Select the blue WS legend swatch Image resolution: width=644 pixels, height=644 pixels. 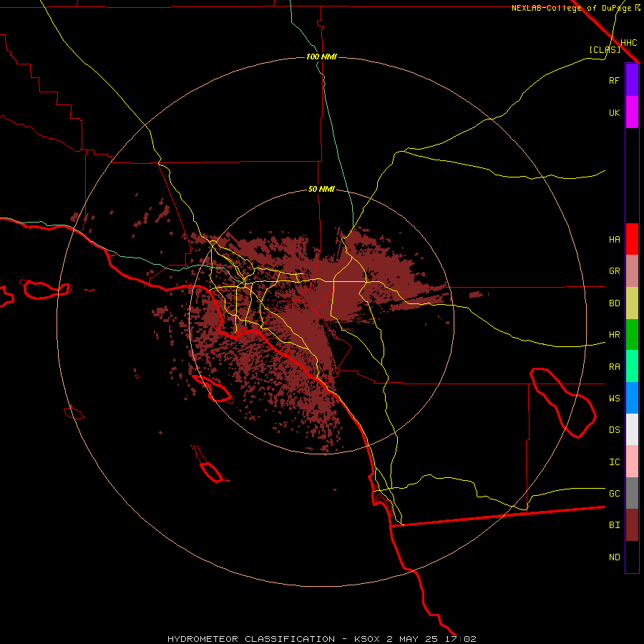[x=632, y=398]
